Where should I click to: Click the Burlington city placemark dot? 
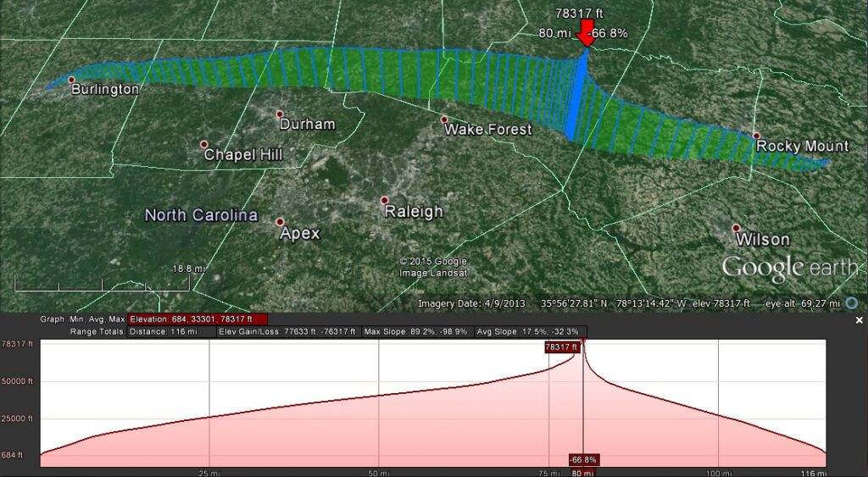pos(71,80)
